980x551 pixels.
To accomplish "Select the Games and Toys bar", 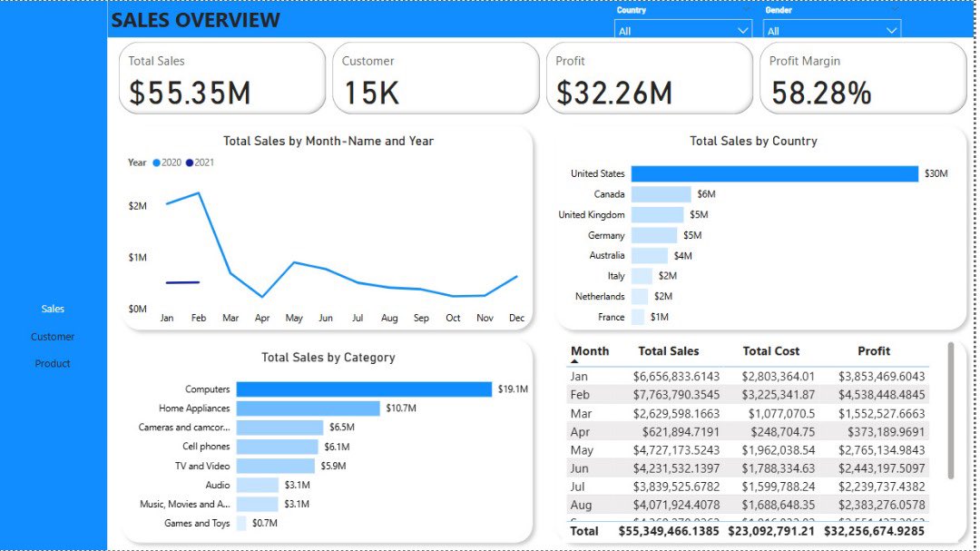I will (x=241, y=523).
